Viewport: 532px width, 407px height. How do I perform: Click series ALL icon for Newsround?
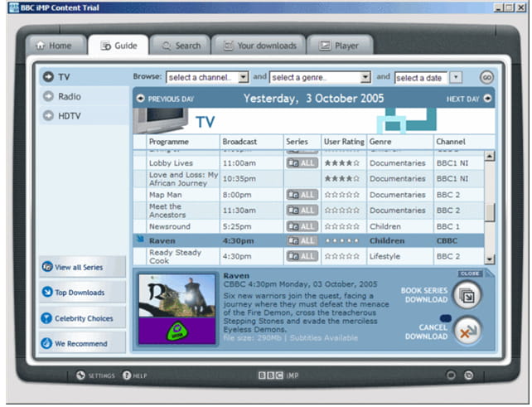[x=302, y=226]
